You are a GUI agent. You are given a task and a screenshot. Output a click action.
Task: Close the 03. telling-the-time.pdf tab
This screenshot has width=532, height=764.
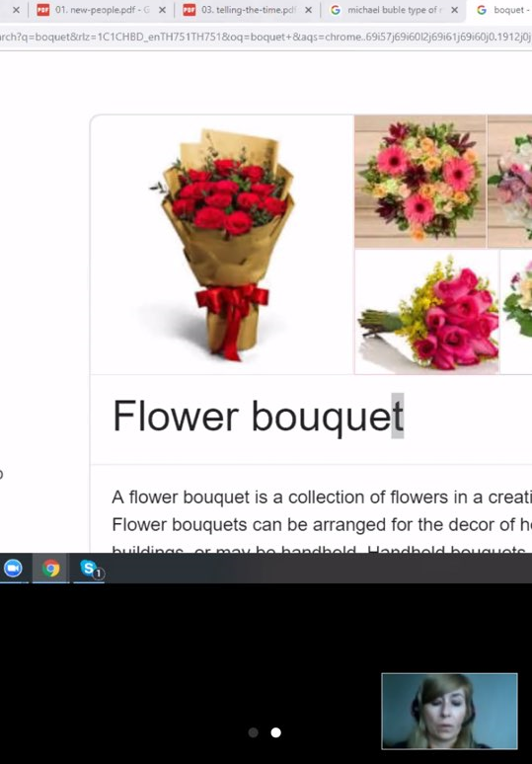308,10
